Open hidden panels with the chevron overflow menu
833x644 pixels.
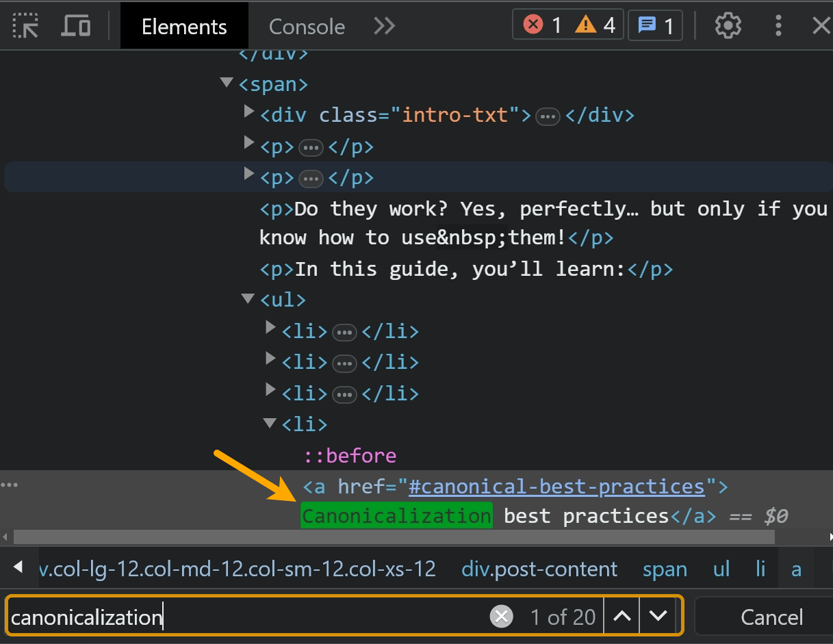click(383, 25)
